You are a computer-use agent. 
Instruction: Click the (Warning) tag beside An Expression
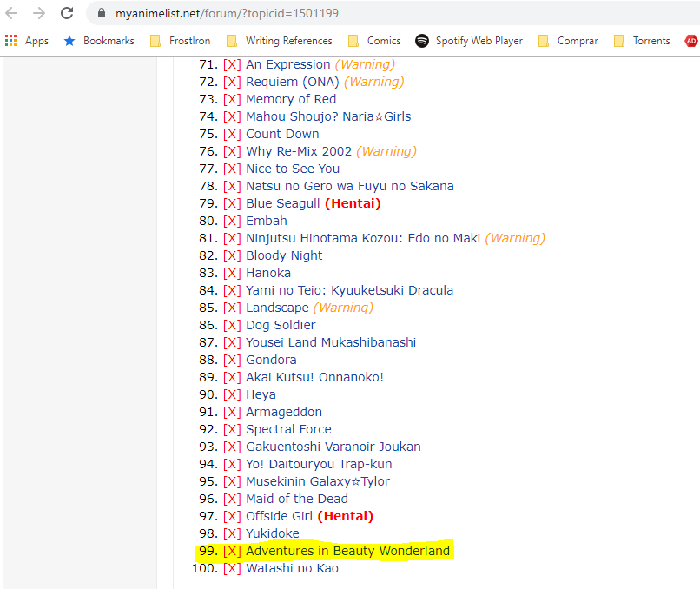point(365,64)
